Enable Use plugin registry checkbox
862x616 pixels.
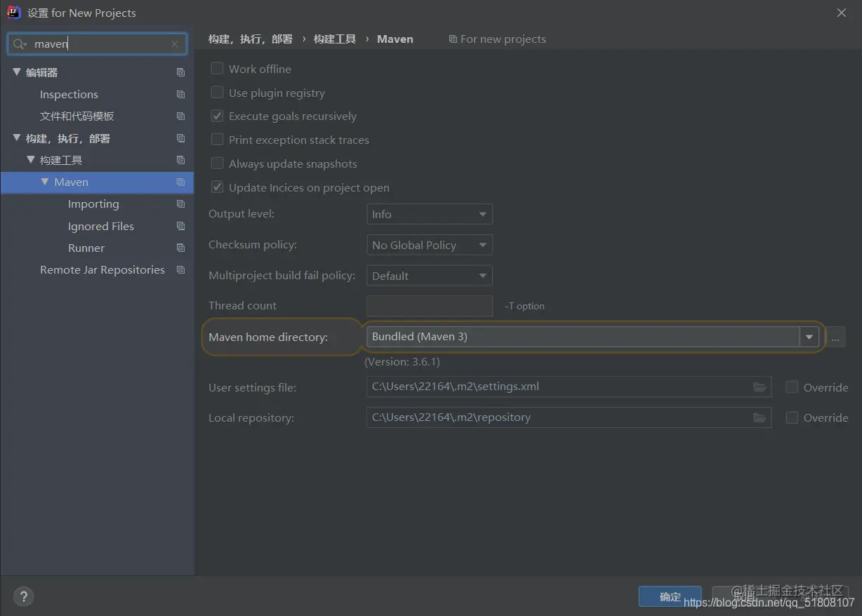217,93
